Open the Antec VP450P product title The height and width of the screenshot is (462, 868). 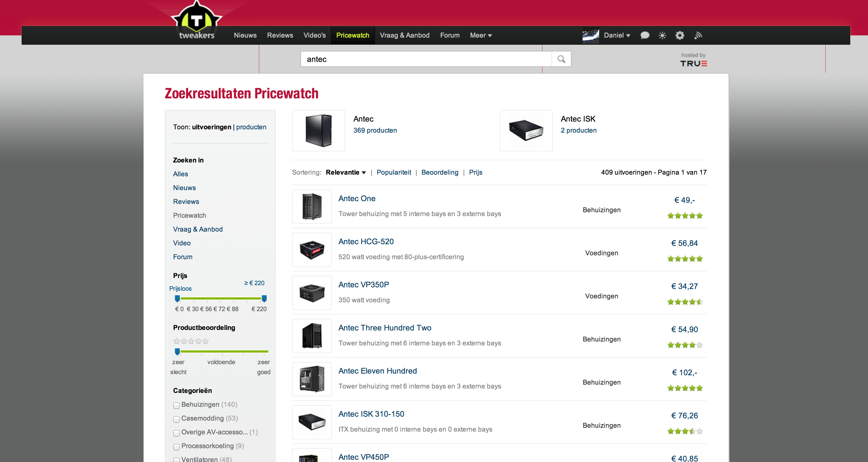pos(363,457)
